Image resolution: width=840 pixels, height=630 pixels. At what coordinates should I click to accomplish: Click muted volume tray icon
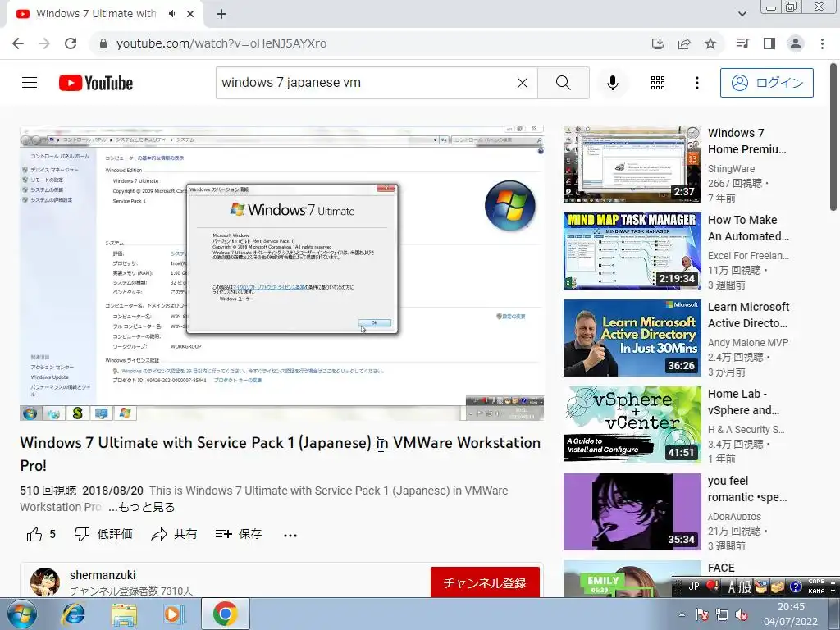tap(742, 615)
